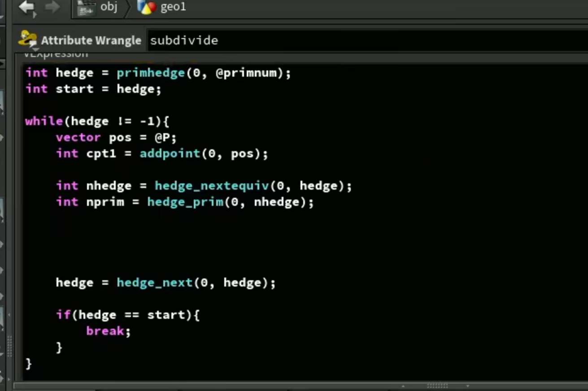Place cursor on the primhedge line
The width and height of the screenshot is (588, 391).
pyautogui.click(x=158, y=73)
